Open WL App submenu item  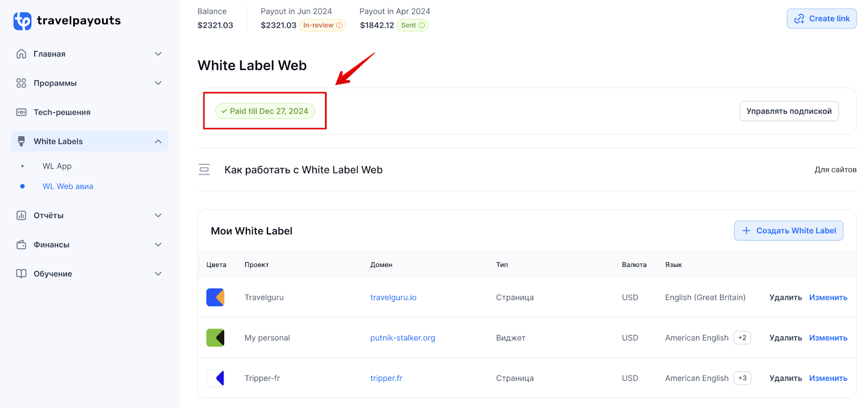pos(57,166)
